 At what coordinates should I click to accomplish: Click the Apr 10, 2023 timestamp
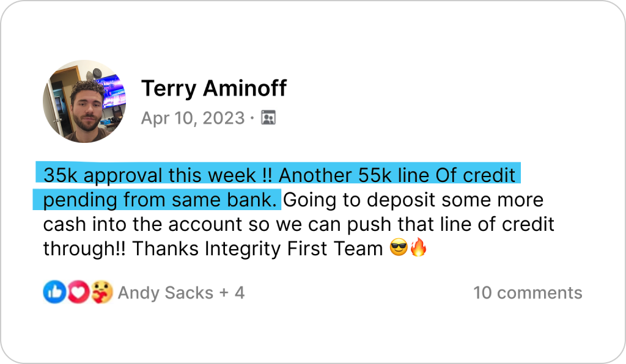tap(193, 118)
